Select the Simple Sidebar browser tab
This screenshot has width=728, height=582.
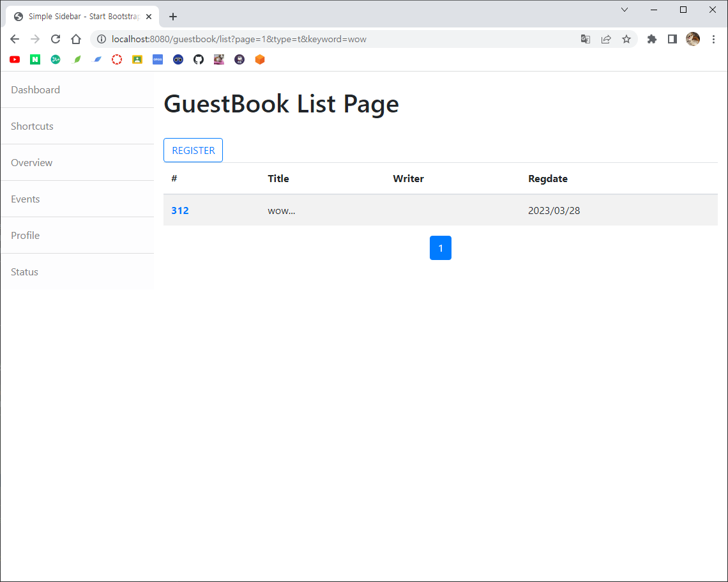point(82,17)
